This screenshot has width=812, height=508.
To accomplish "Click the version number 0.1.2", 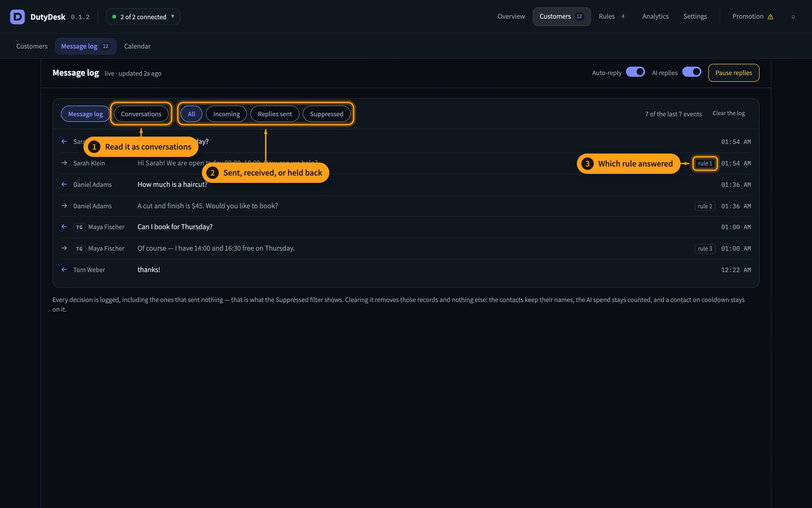I will (80, 17).
